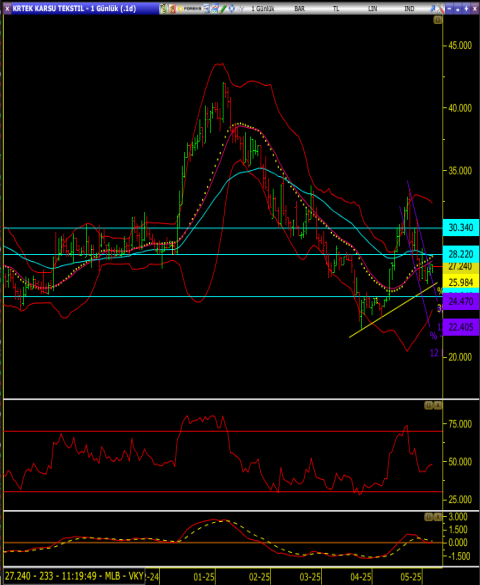
Task: Select the green pencil drawing tool
Action: [x=223, y=9]
